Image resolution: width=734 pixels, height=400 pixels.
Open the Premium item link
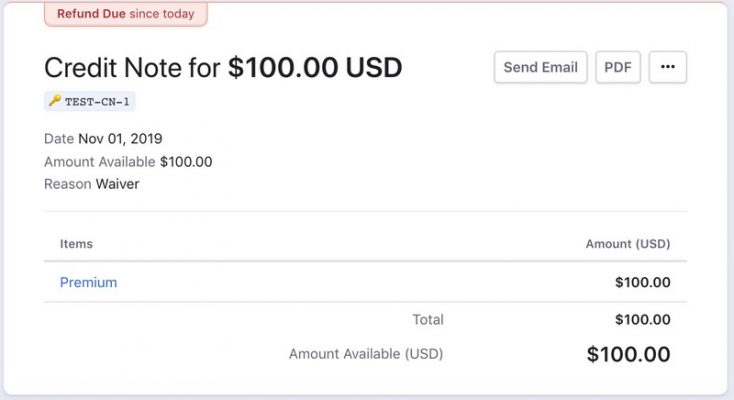pos(88,282)
